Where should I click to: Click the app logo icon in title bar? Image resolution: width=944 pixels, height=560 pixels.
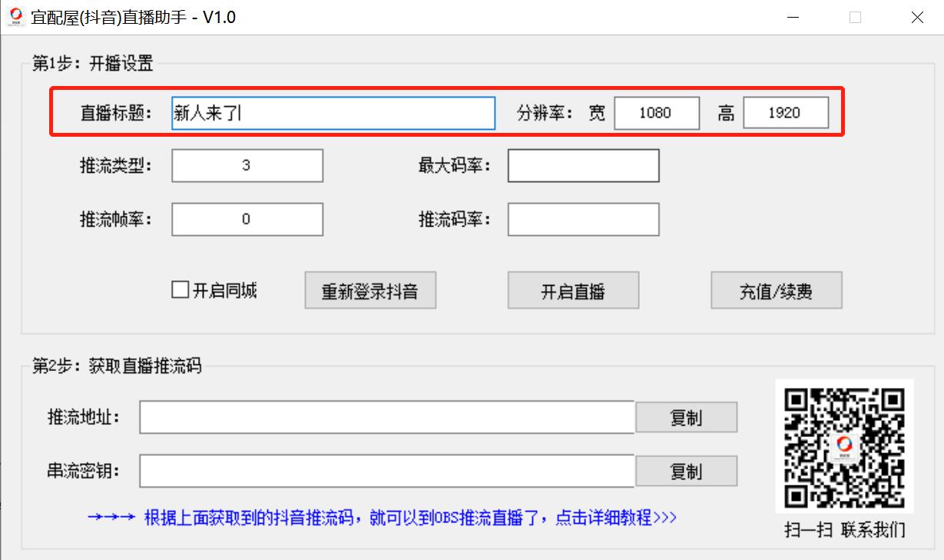point(17,17)
